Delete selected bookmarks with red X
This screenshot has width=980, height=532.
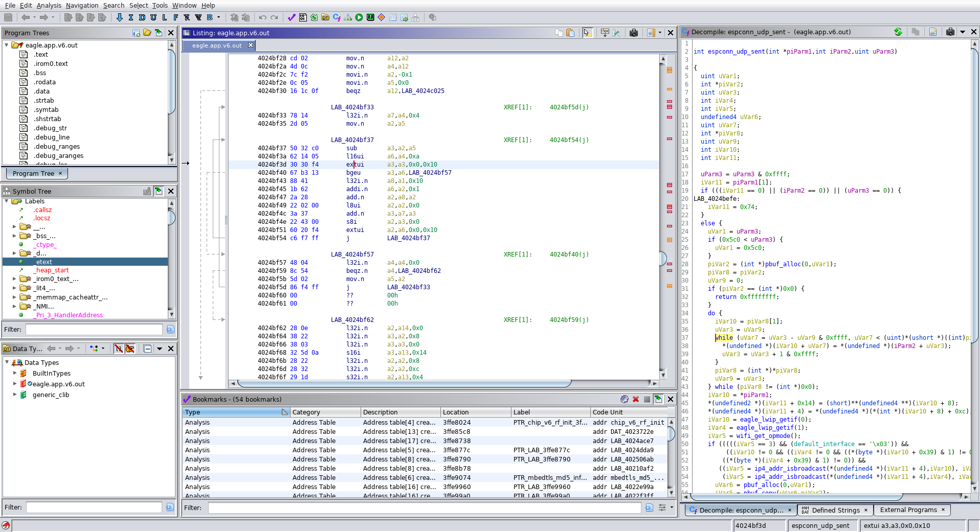click(636, 399)
